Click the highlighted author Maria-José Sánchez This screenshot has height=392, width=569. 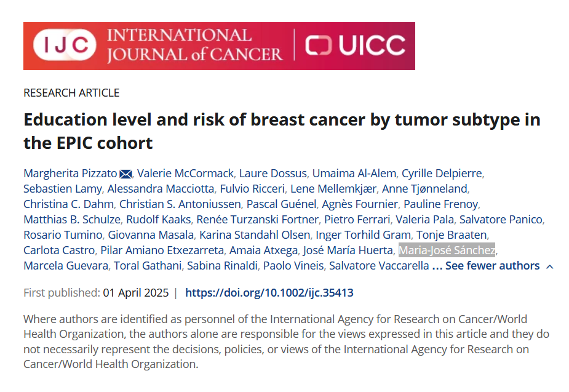pos(447,250)
